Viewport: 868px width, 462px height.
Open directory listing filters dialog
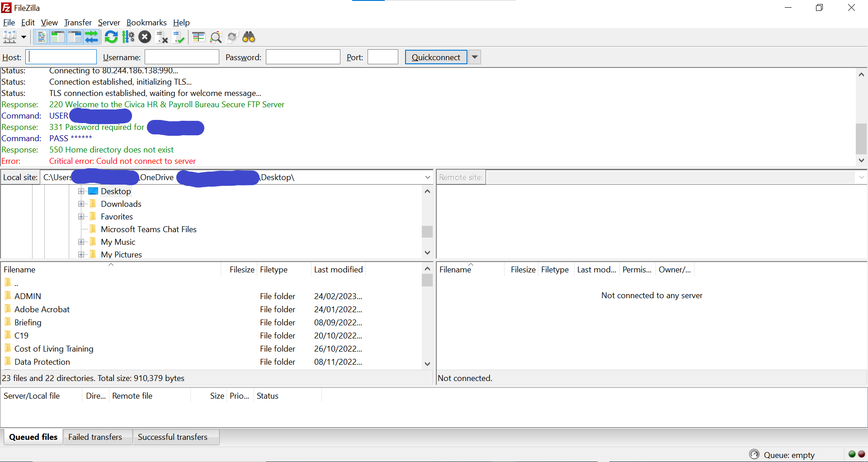(198, 37)
